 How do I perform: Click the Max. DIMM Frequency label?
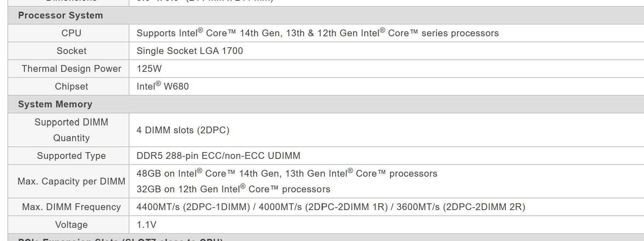coord(71,207)
